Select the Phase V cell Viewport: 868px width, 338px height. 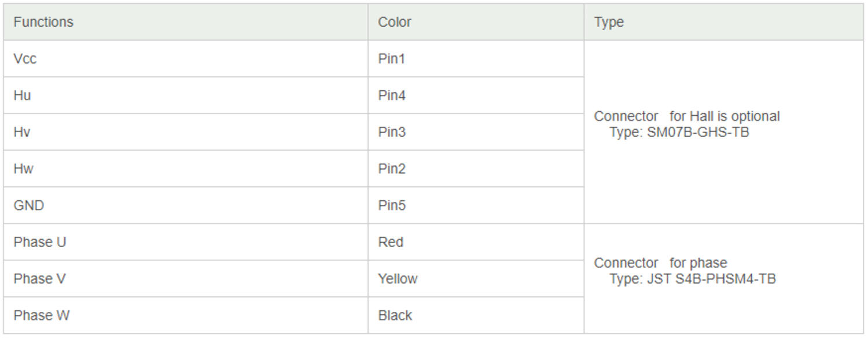click(x=186, y=278)
